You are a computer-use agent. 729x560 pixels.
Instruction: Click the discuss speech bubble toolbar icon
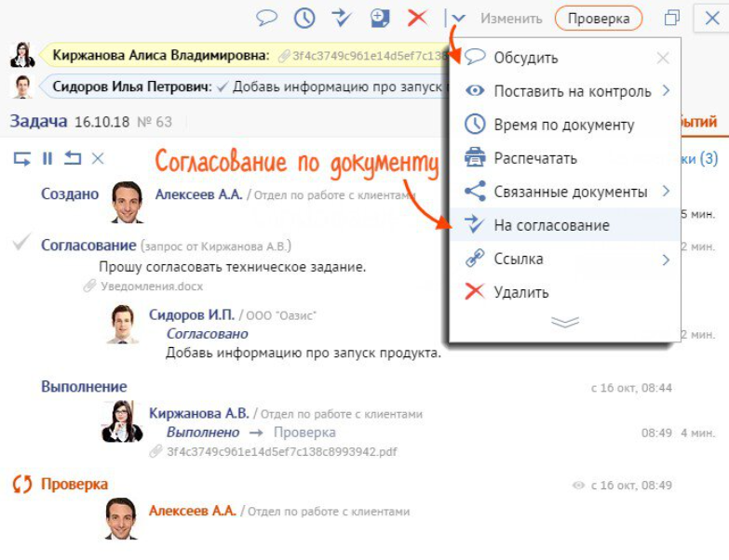point(268,18)
